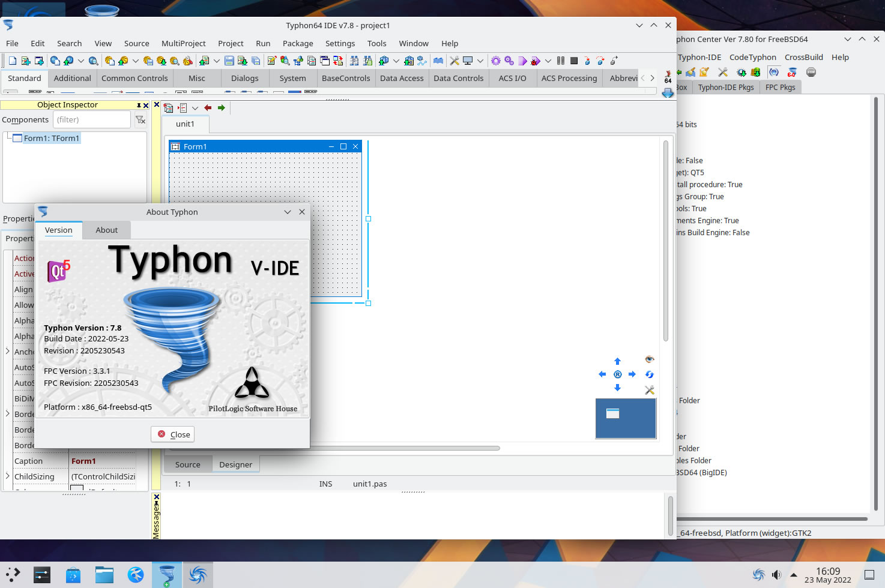Select the Common Controls palette tab
This screenshot has height=588, width=885.
click(x=134, y=78)
